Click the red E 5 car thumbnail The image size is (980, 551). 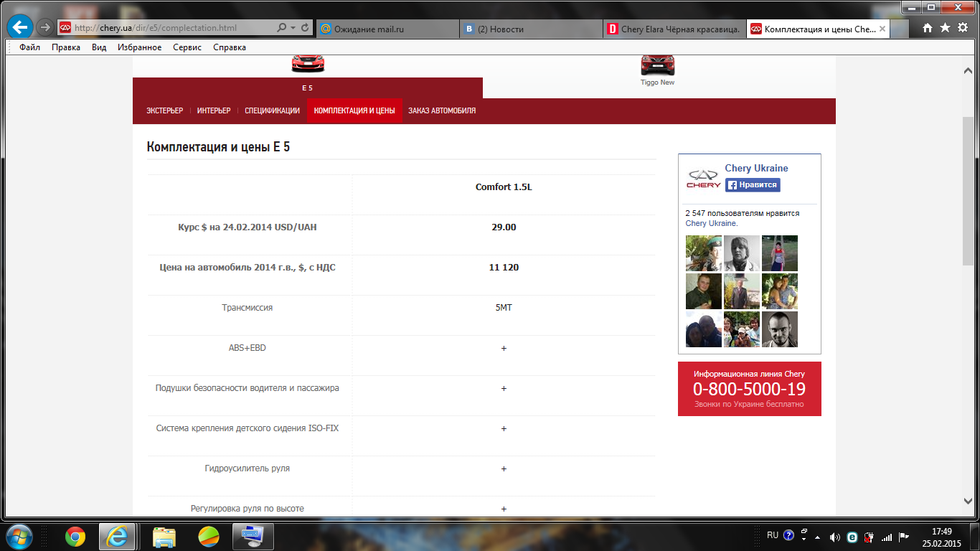click(308, 63)
